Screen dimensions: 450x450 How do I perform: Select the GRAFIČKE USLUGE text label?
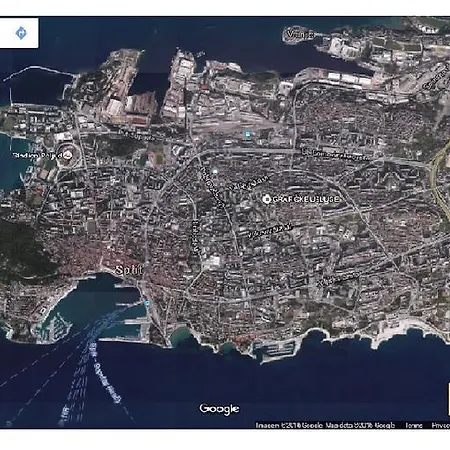pos(306,199)
